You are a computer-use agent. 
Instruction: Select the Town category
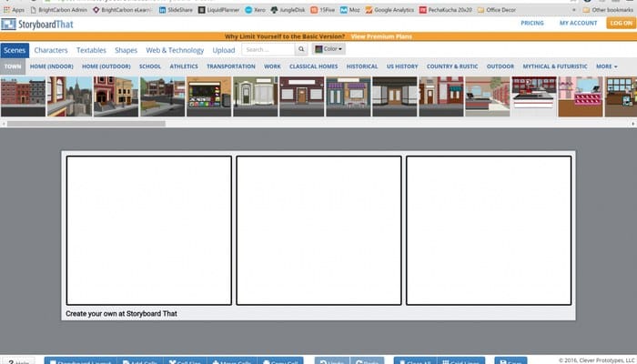(x=13, y=66)
